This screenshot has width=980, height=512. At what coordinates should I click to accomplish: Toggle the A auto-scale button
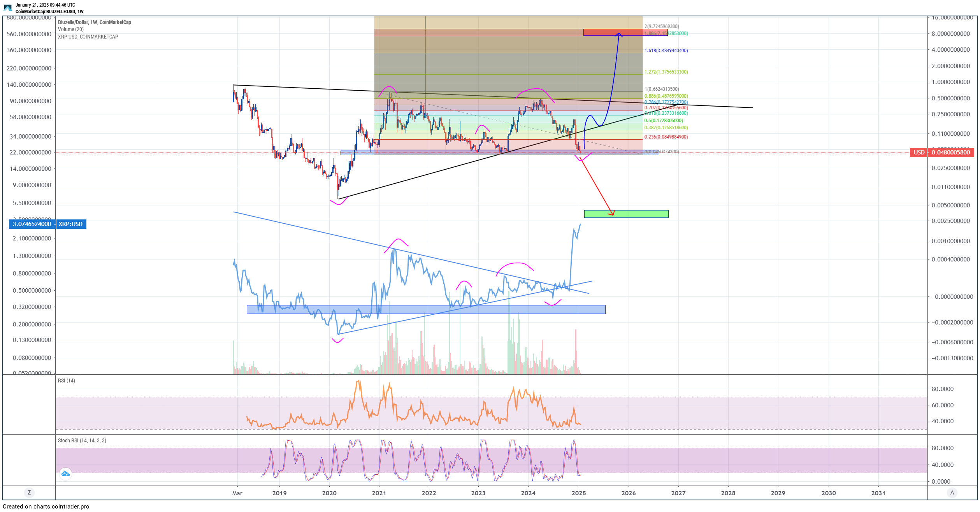[952, 493]
